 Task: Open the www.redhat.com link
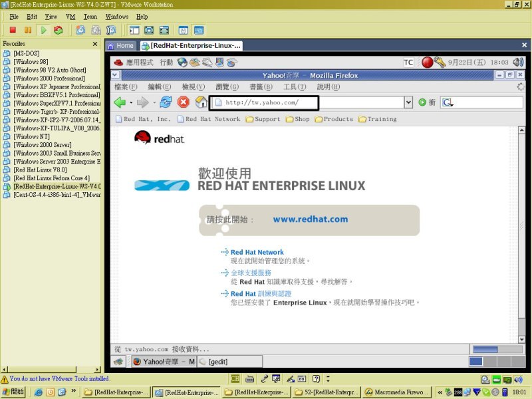(311, 219)
